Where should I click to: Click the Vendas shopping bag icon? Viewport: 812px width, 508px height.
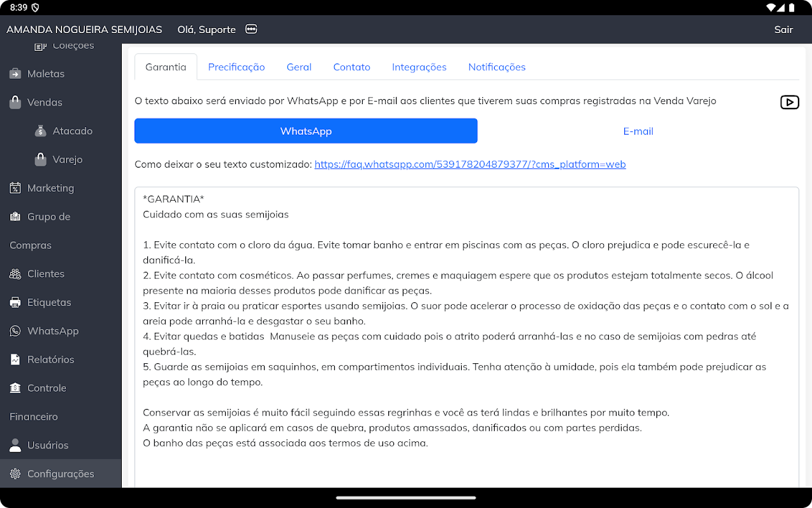coord(15,102)
